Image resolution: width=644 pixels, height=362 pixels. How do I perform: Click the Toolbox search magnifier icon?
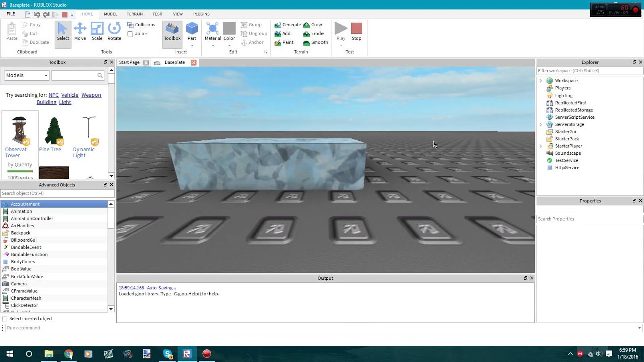click(100, 75)
